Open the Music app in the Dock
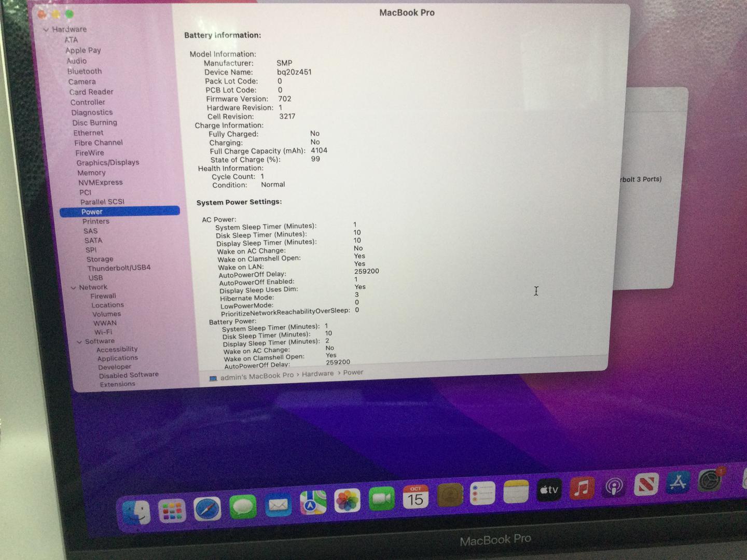The height and width of the screenshot is (560, 747). click(x=582, y=488)
